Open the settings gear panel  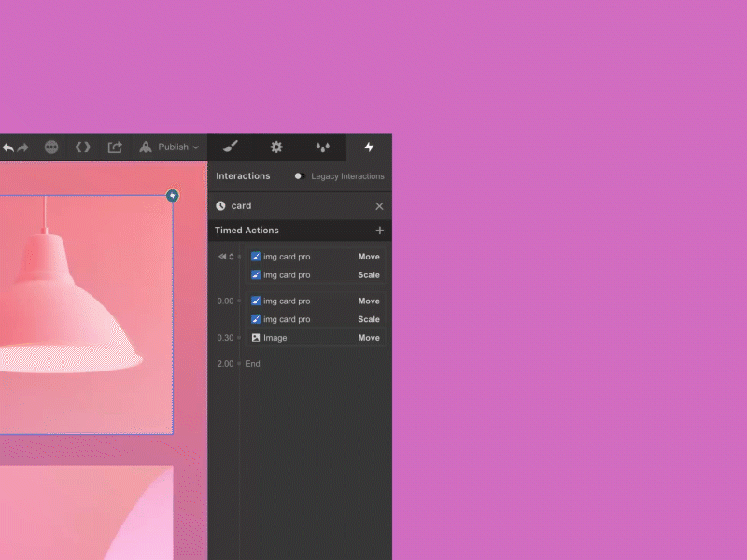(276, 147)
